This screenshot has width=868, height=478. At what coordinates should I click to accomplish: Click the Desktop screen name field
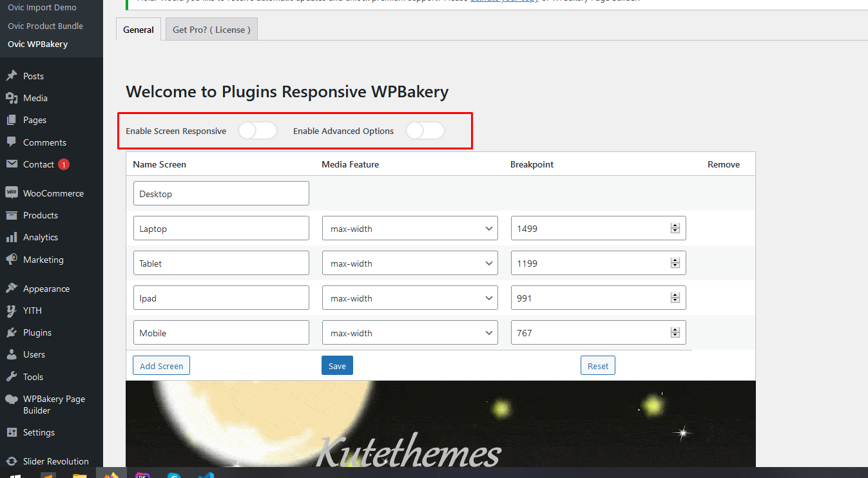pyautogui.click(x=221, y=193)
